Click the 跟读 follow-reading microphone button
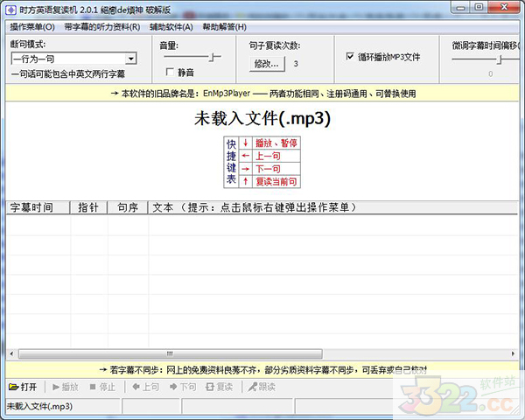Viewport: 525px width, 420px height. pos(262,387)
